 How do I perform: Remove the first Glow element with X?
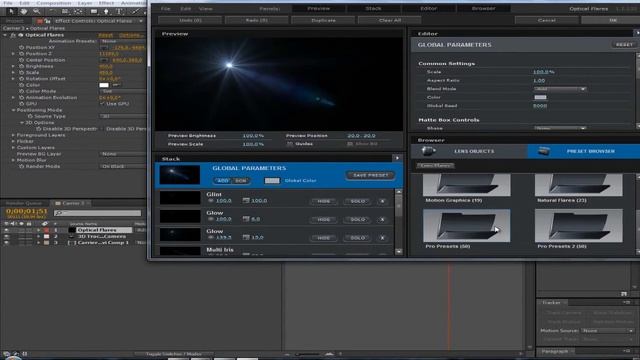coord(382,220)
